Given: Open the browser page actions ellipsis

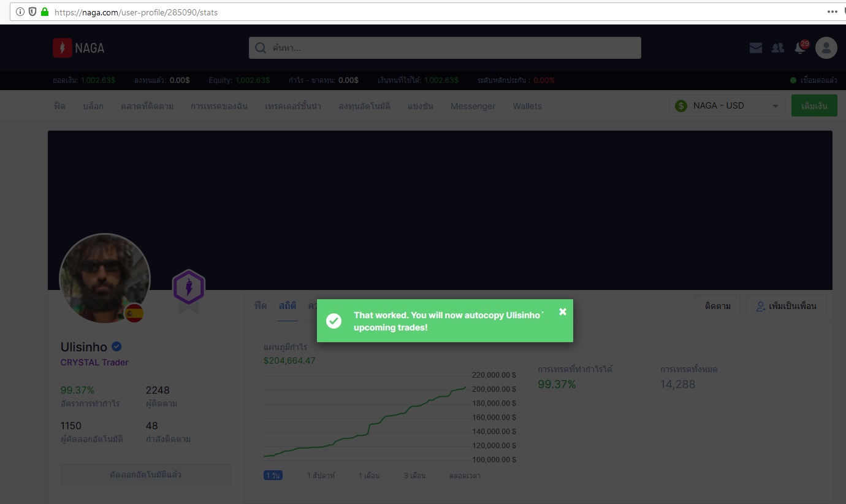Looking at the screenshot, I should pos(832,12).
